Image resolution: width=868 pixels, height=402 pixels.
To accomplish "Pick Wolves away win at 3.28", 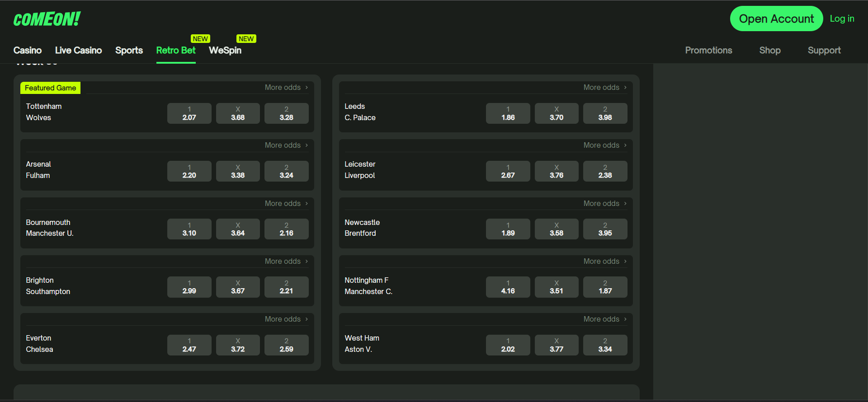I will tap(287, 113).
